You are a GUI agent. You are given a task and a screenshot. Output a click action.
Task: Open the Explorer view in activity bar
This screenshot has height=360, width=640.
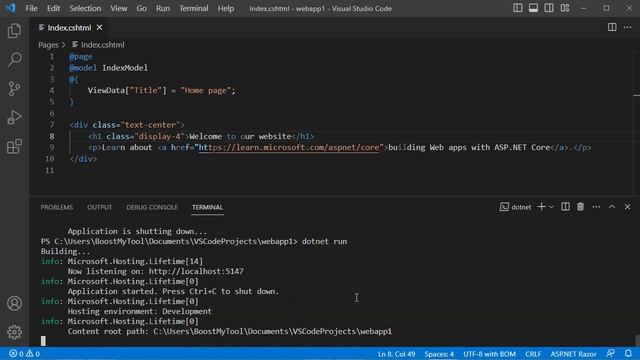pyautogui.click(x=14, y=31)
